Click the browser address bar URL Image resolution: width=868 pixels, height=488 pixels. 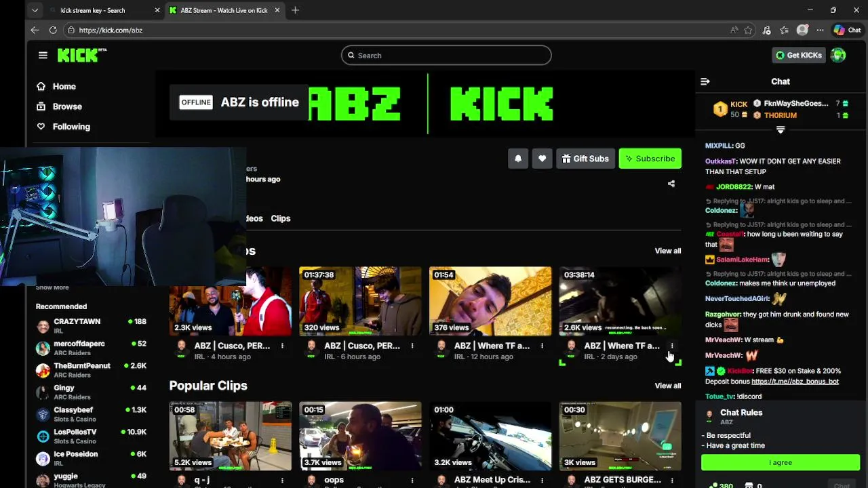point(111,30)
